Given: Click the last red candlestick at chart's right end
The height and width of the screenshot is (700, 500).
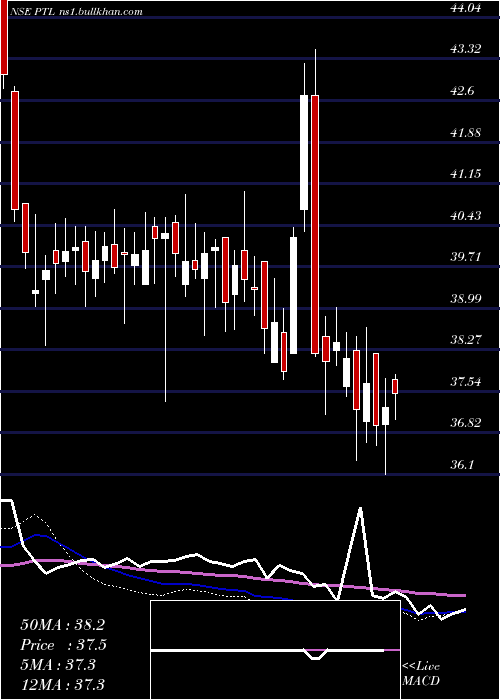Looking at the screenshot, I should coord(395,386).
